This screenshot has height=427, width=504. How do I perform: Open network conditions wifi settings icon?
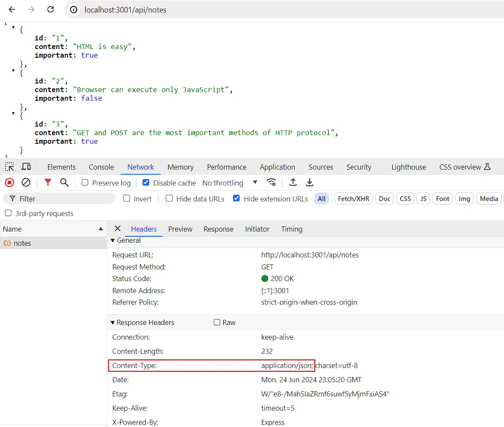tap(272, 183)
